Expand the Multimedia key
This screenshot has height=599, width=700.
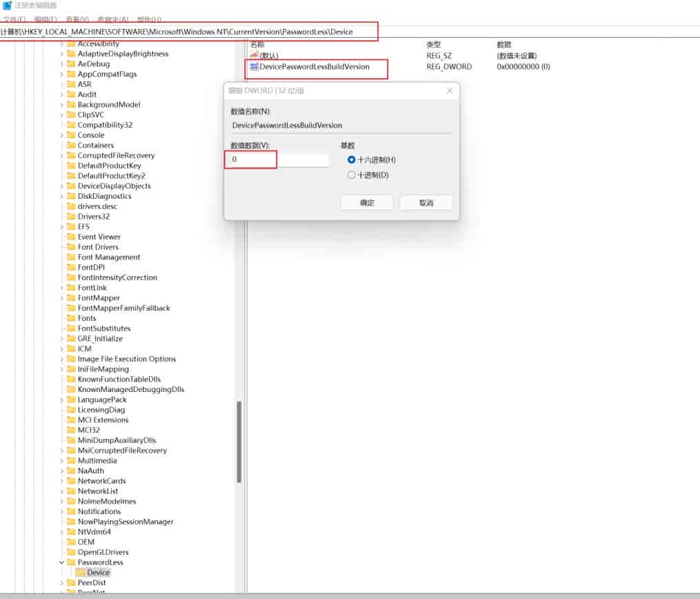tap(61, 460)
